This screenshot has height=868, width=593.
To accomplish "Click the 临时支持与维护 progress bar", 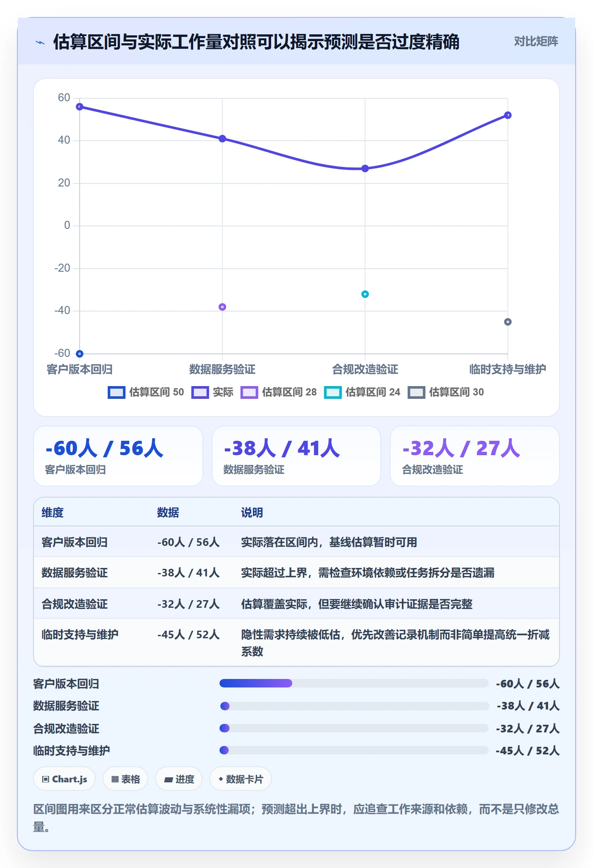I will 354,750.
